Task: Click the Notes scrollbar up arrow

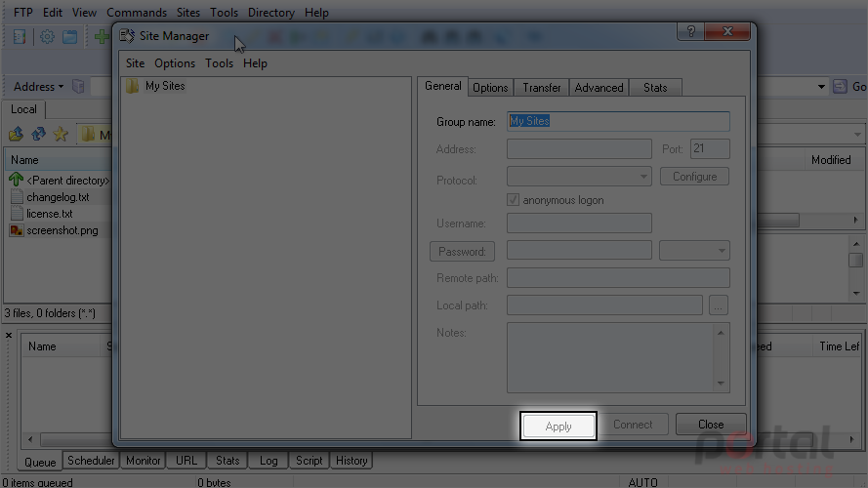Action: (x=721, y=332)
